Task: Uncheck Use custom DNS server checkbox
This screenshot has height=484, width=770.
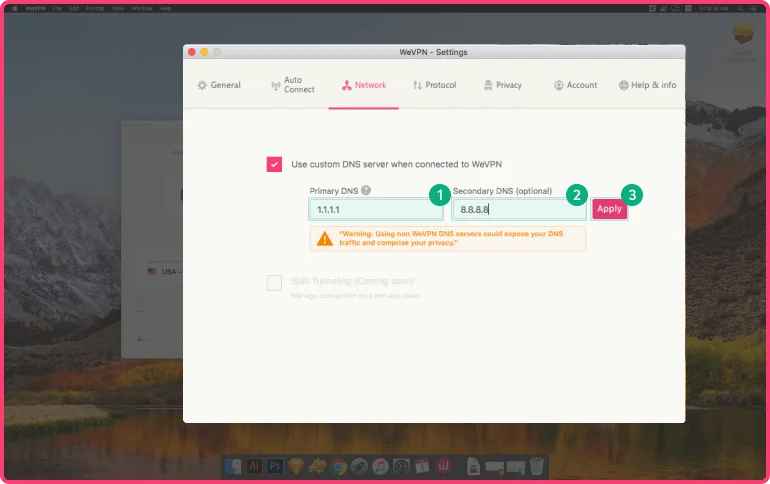Action: coord(274,164)
